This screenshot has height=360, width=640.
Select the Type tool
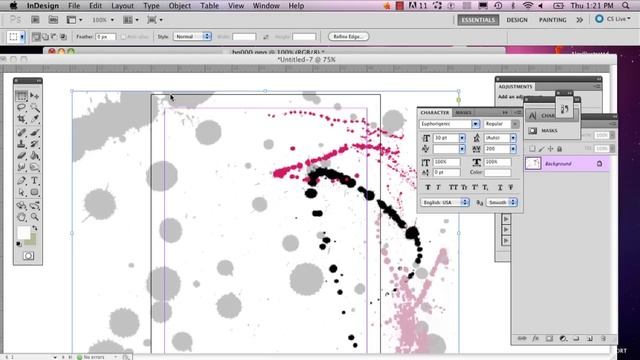click(x=35, y=180)
